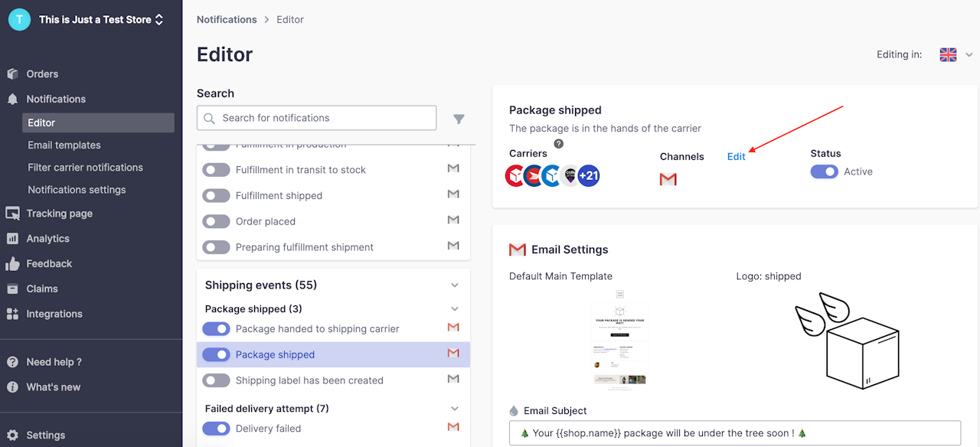Click the +21 more carriers badge
Viewport: 980px width, 447px height.
pyautogui.click(x=589, y=176)
